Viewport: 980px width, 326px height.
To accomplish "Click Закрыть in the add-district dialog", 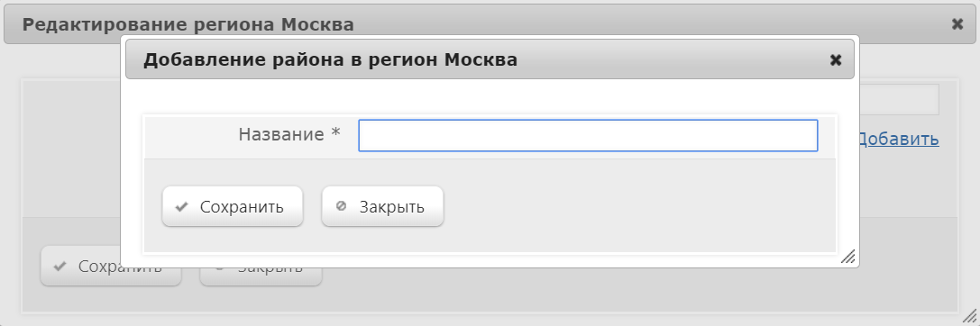I will coord(382,207).
